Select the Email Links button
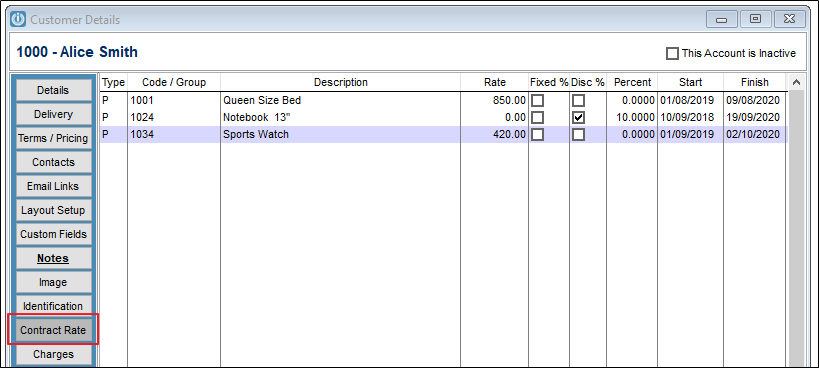This screenshot has width=819, height=368. [53, 186]
